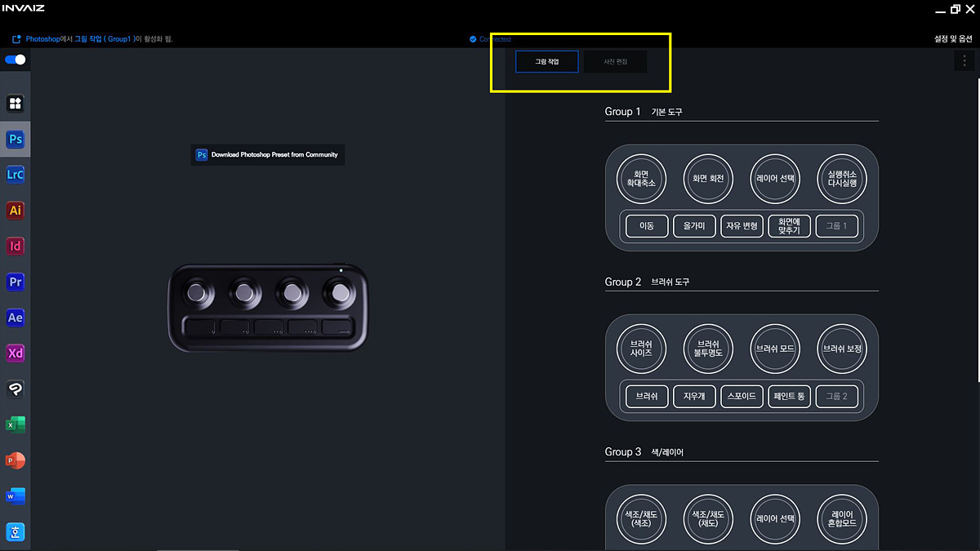Toggle the blue enable switch above the sidebar
Screen dimensions: 980x551
pyautogui.click(x=16, y=60)
